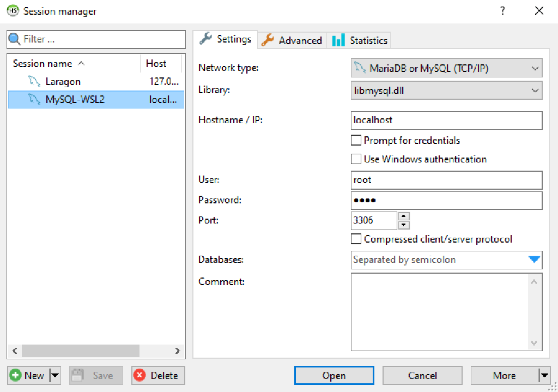Screen dimensions: 558x392
Task: Click the green plus icon on New button
Action: point(15,375)
